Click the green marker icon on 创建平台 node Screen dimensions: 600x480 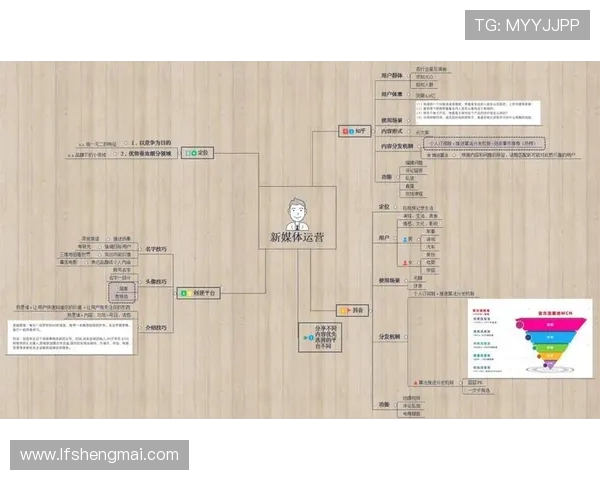[184, 293]
